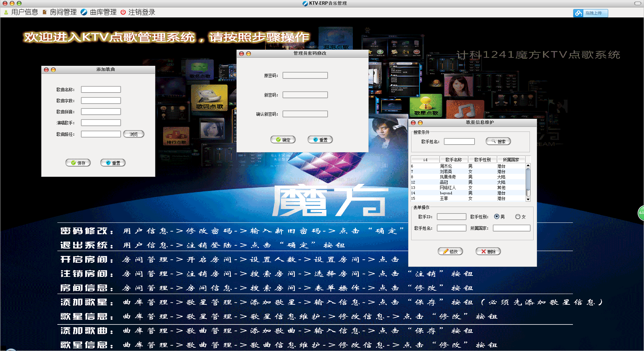The width and height of the screenshot is (644, 351).
Task: Click the 拖拽上传 upload button
Action: click(590, 13)
